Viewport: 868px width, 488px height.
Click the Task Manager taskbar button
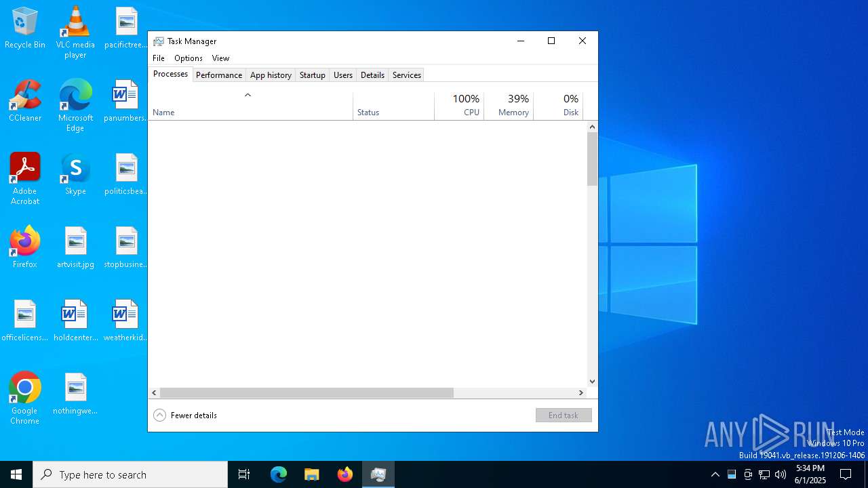378,474
